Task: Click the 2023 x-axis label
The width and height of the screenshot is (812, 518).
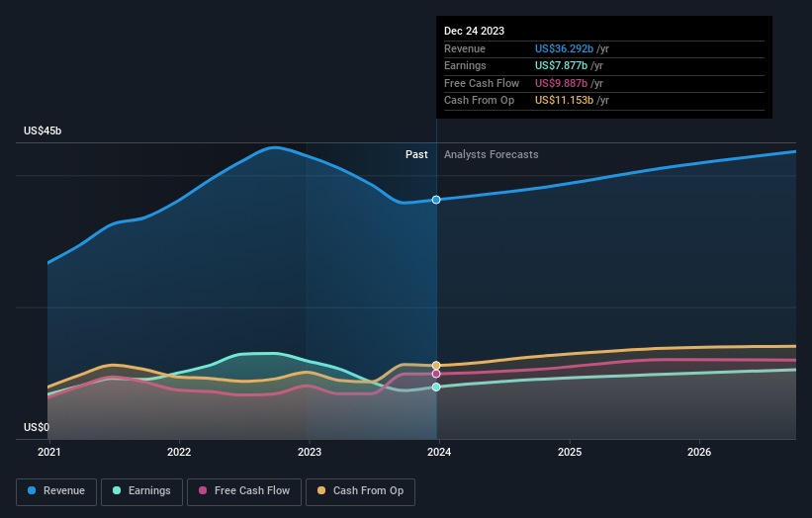Action: pos(310,453)
